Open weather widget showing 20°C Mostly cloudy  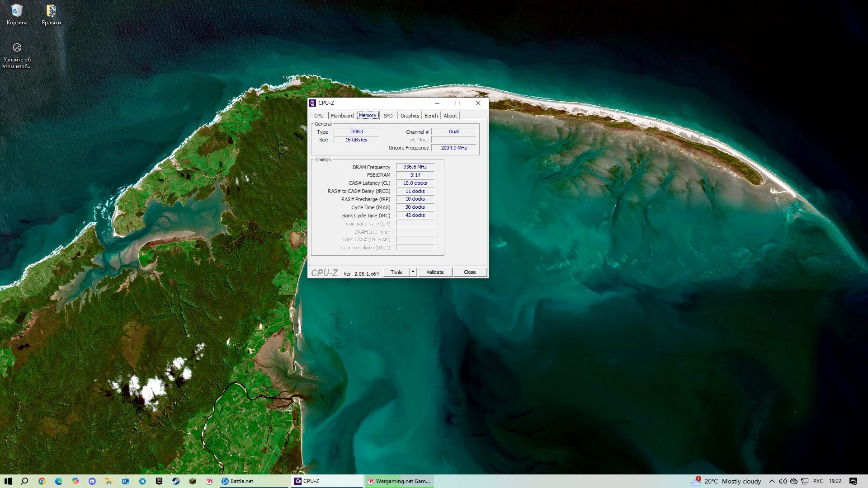726,481
